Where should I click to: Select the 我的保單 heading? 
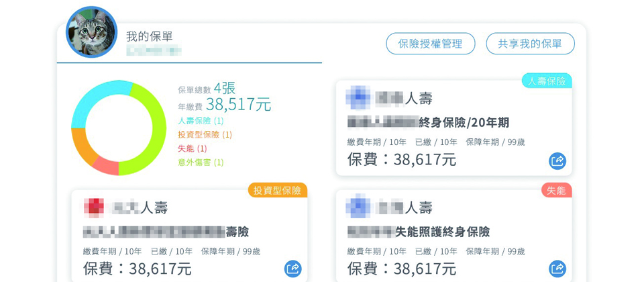click(150, 36)
